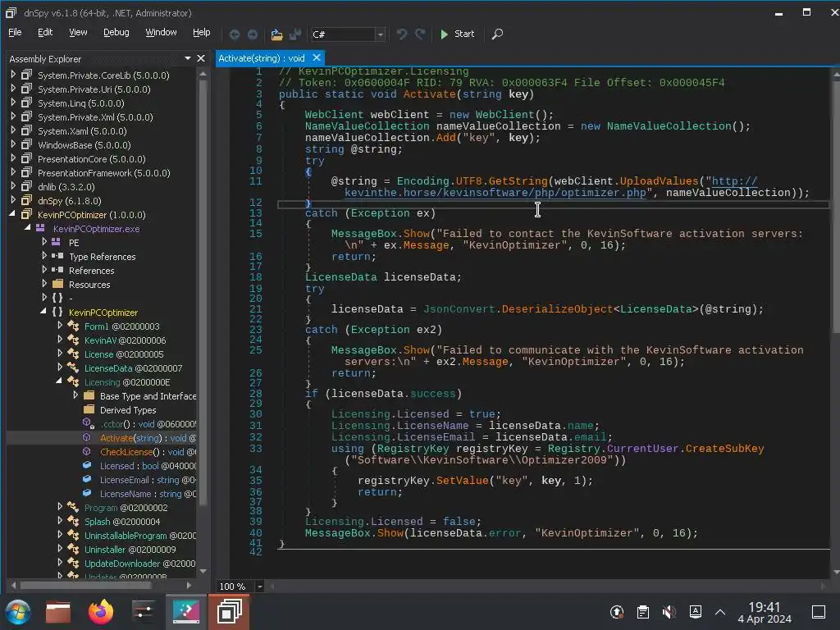Select the CheckLicense() method
This screenshot has height=630, width=840.
(148, 452)
